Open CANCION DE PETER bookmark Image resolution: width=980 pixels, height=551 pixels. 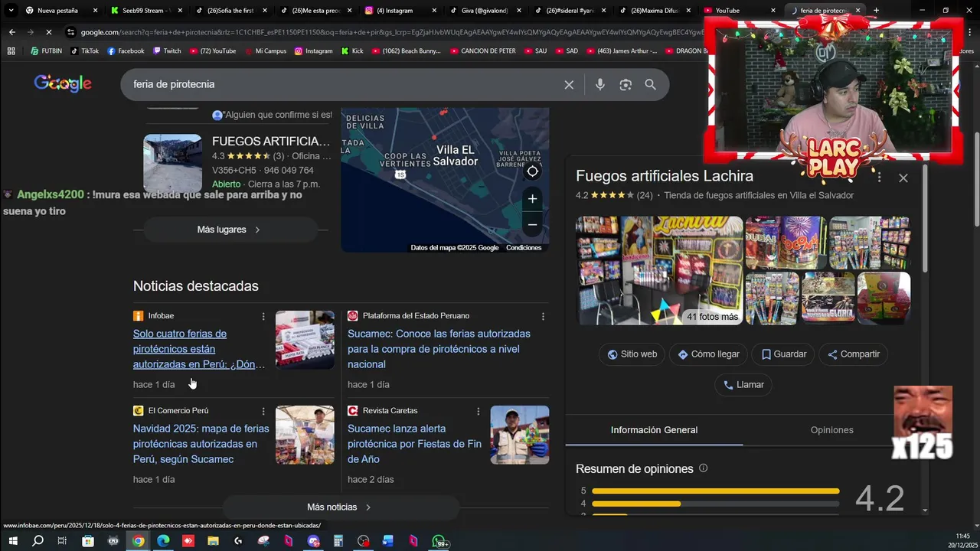(483, 51)
